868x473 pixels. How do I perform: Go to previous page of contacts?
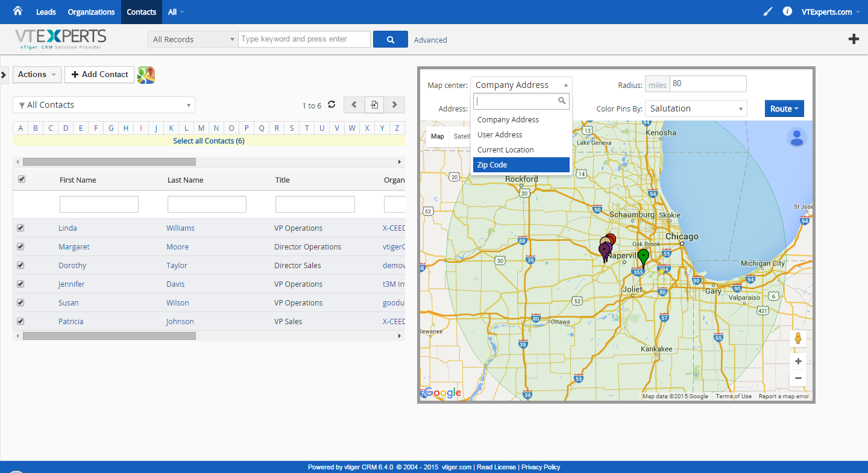point(354,105)
